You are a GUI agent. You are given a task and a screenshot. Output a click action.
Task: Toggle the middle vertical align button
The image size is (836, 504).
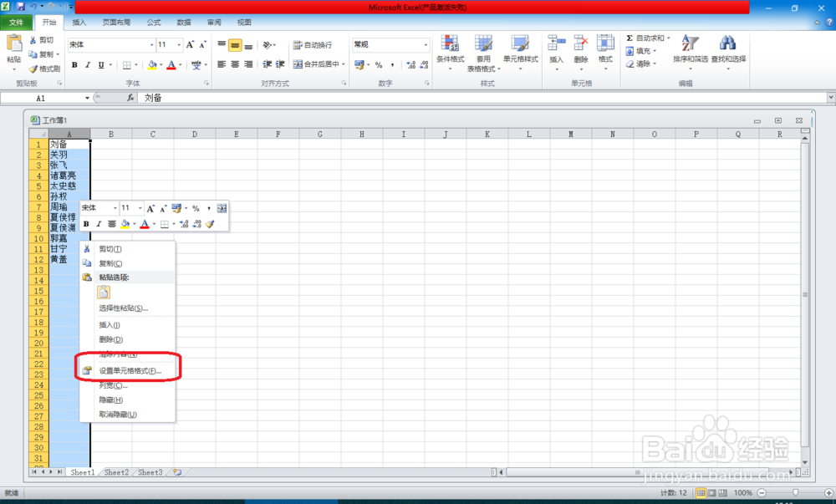coord(235,45)
